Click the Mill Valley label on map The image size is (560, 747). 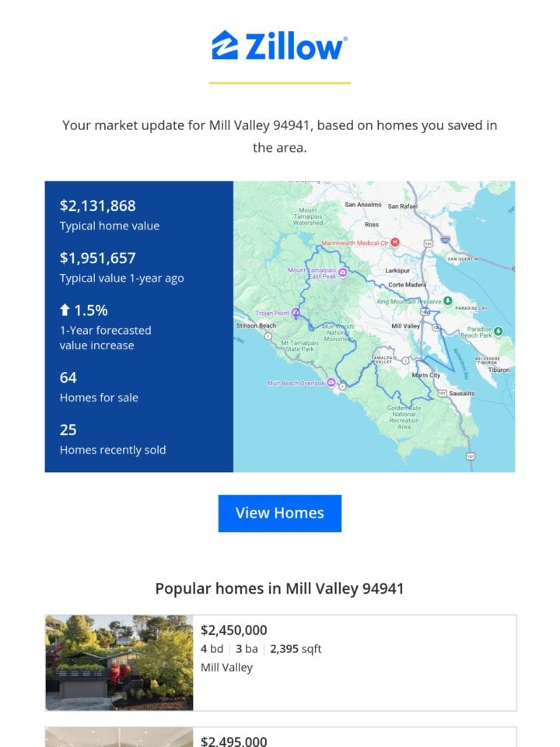[x=405, y=326]
